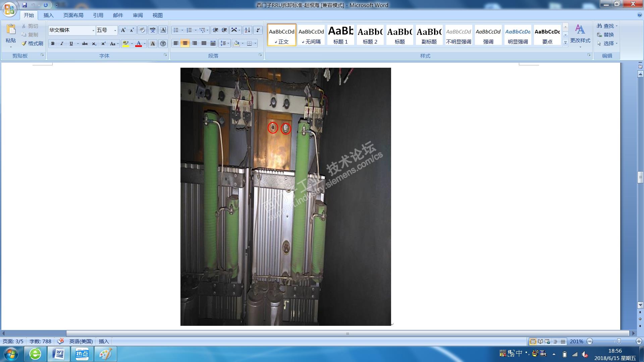Expand the styles gallery more arrow
Image resolution: width=644 pixels, height=362 pixels.
pyautogui.click(x=566, y=43)
